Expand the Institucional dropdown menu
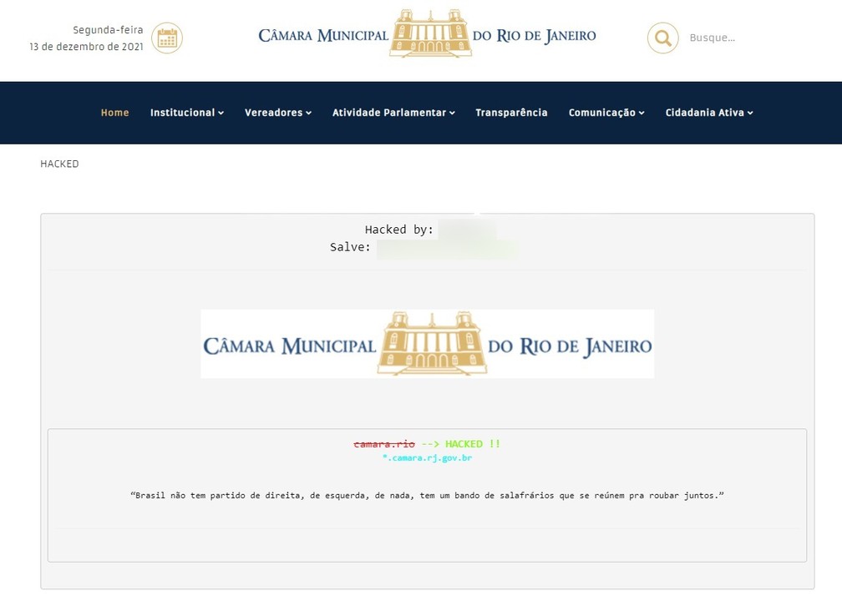This screenshot has width=842, height=616. 186,113
